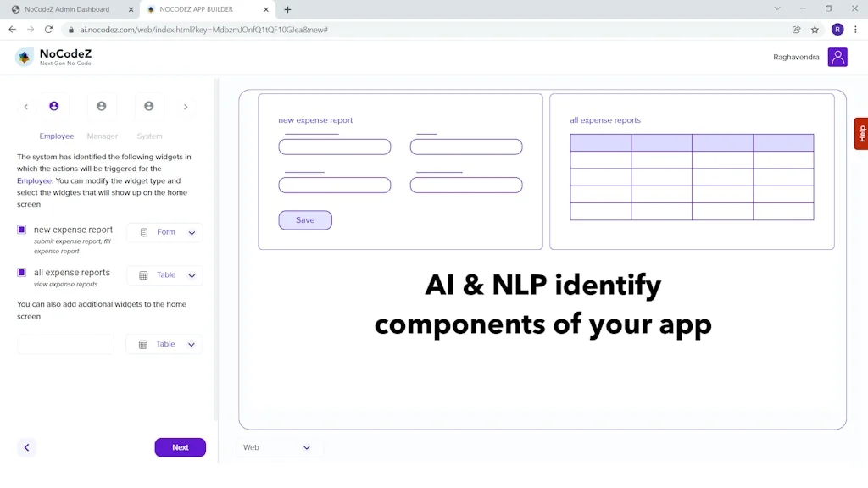Screen dimensions: 868x488
Task: Switch to NoCodeZ Admin Dashboard tab
Action: coord(68,9)
